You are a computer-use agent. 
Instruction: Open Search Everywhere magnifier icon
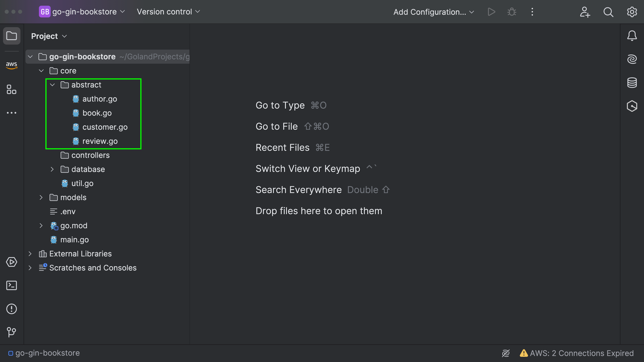click(608, 12)
